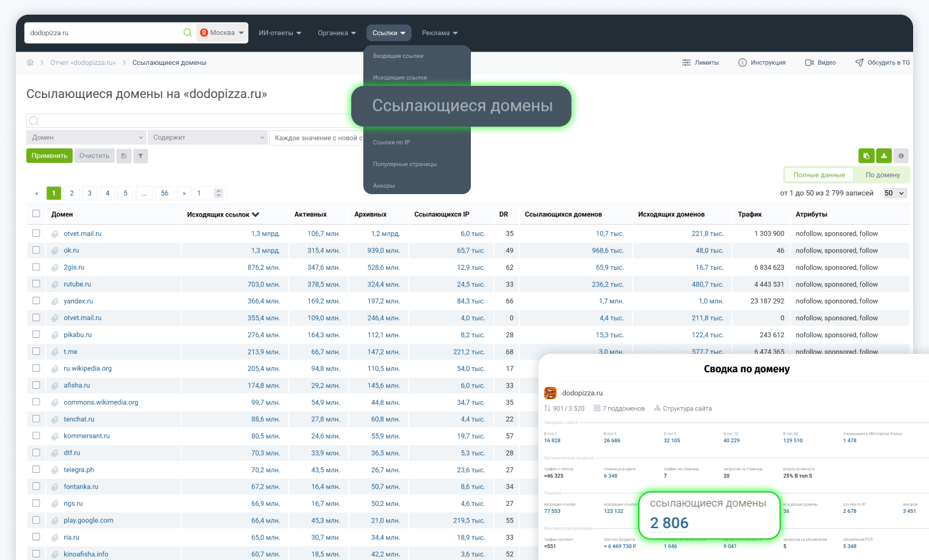Screen dimensions: 929x560
Task: Click the filter funnel icon button
Action: tap(141, 156)
